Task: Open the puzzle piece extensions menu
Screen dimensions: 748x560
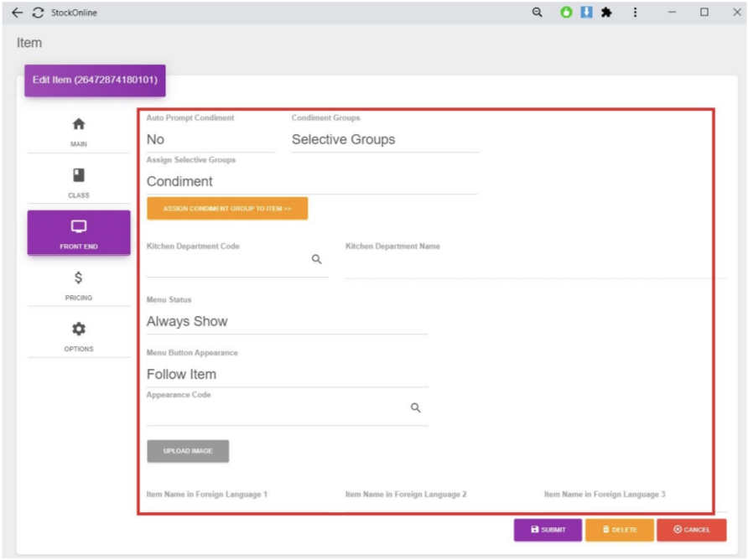Action: (x=606, y=13)
